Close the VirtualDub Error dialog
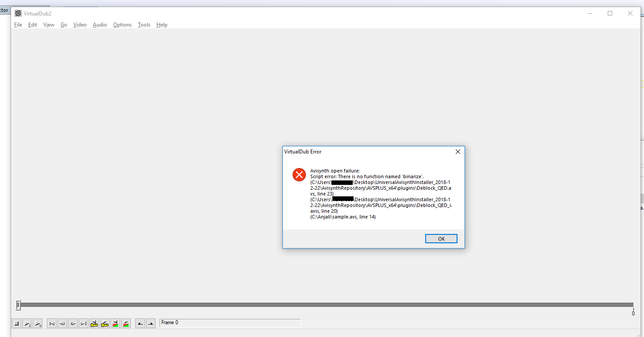 pos(458,152)
